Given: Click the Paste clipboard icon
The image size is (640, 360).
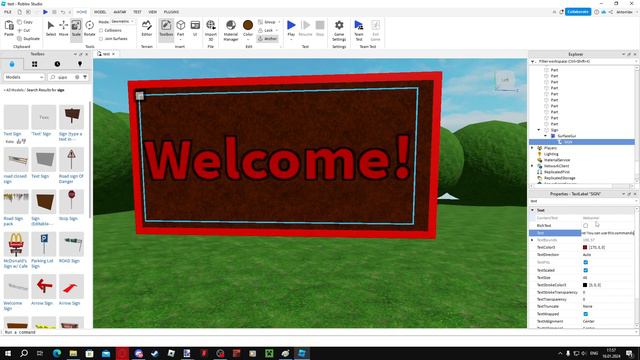Looking at the screenshot, I should 9,29.
